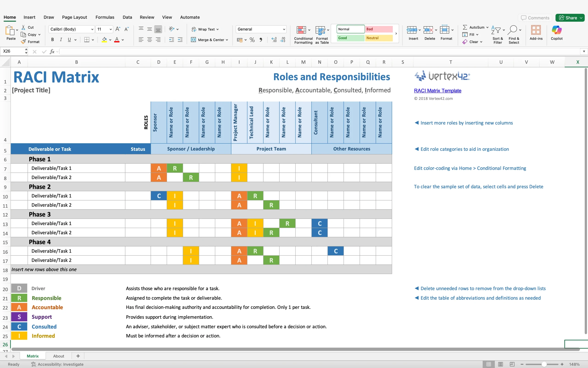Open Conditional Formatting

pyautogui.click(x=303, y=35)
